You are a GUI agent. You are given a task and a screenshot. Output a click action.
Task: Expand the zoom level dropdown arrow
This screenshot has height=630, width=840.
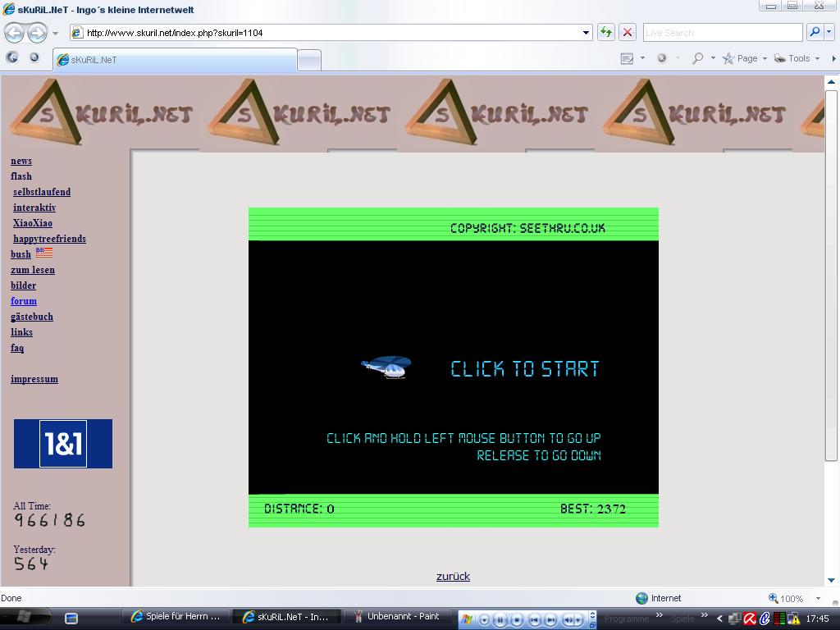tap(818, 598)
